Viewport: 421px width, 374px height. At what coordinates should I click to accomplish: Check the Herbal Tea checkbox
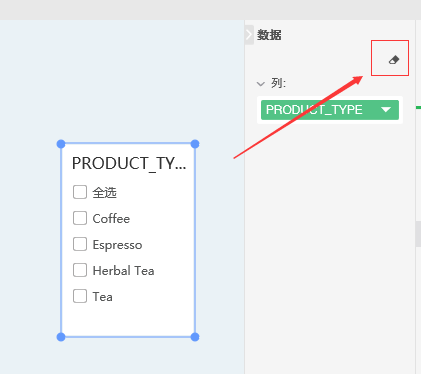click(x=80, y=270)
